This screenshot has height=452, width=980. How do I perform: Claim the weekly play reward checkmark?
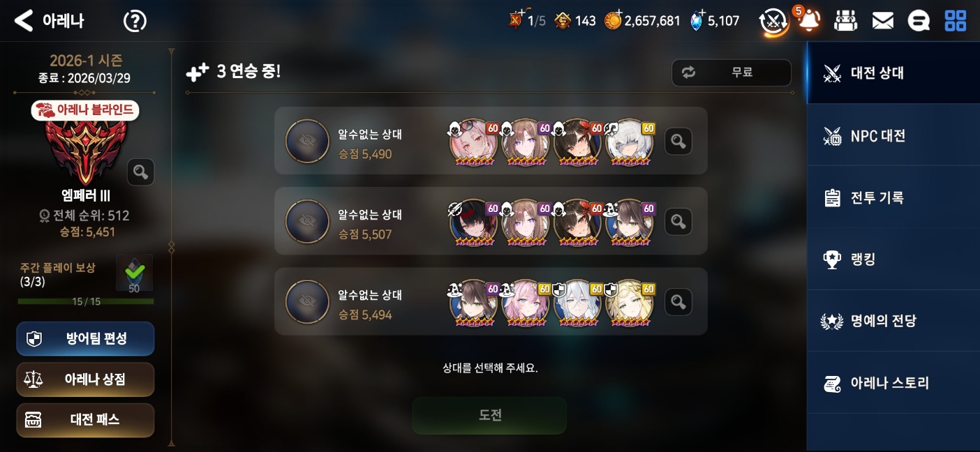pyautogui.click(x=134, y=273)
